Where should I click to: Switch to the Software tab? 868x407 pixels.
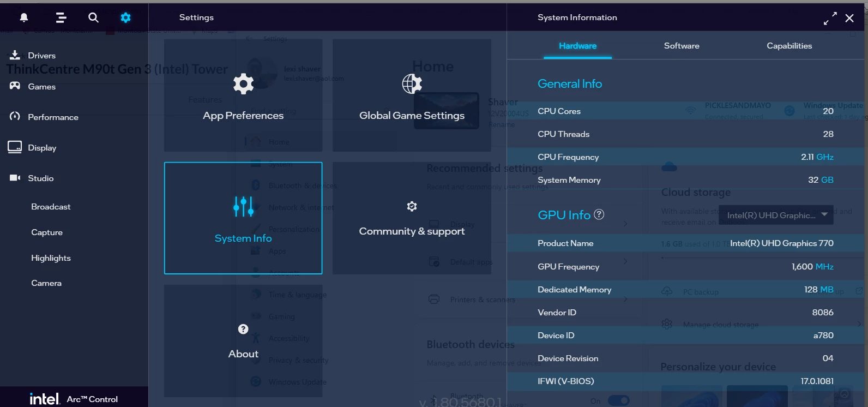(x=682, y=46)
